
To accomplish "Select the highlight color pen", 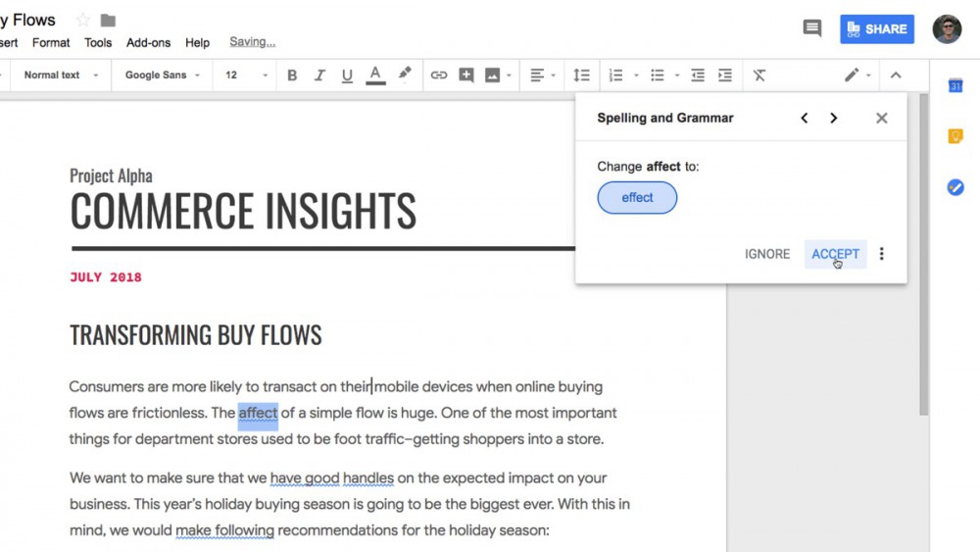I will coord(405,75).
